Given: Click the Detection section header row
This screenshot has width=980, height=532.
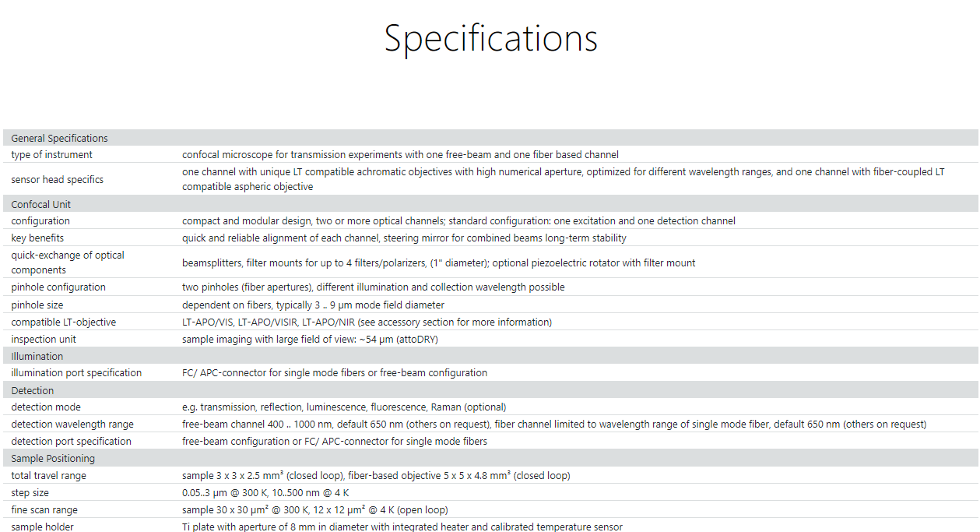Looking at the screenshot, I should pos(490,390).
